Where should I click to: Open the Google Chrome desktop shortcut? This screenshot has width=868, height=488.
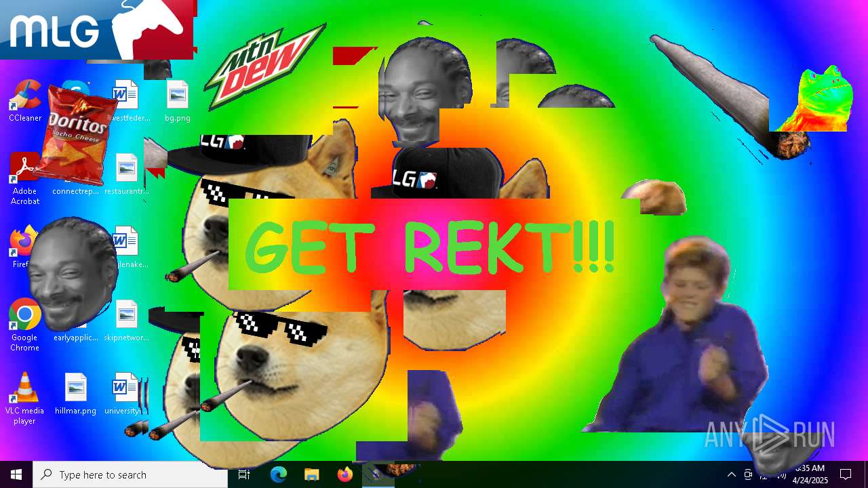(x=25, y=325)
